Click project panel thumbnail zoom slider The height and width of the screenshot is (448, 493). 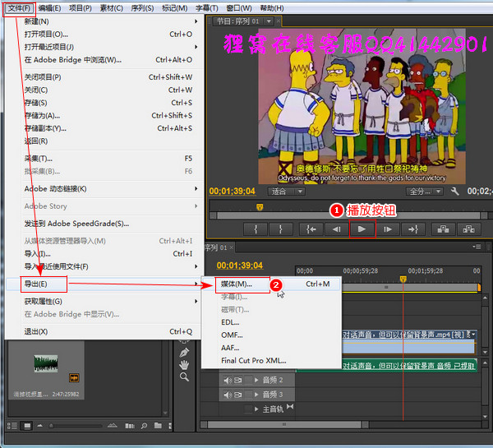75,426
